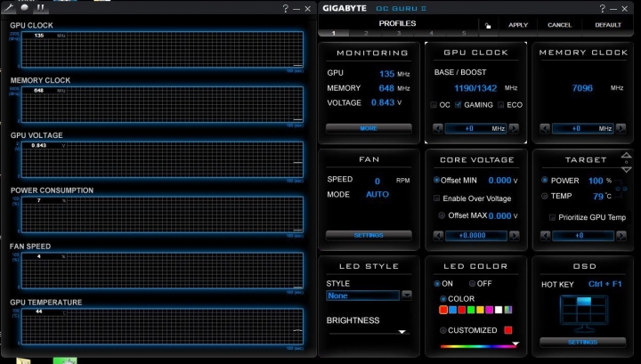
Task: Click the OSD hot key Ctrl + F1
Action: click(605, 284)
